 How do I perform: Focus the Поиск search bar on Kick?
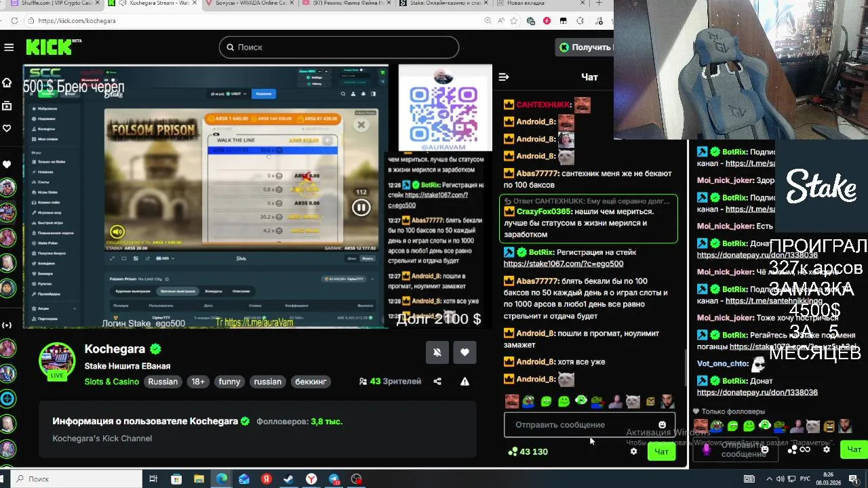[x=339, y=47]
